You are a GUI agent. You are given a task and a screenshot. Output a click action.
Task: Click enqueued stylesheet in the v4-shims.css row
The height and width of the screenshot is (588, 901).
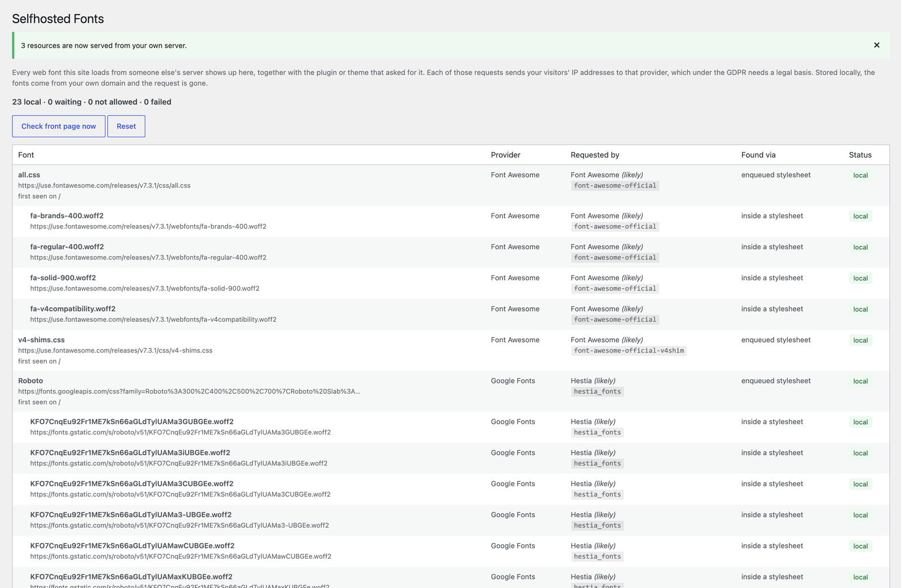776,340
